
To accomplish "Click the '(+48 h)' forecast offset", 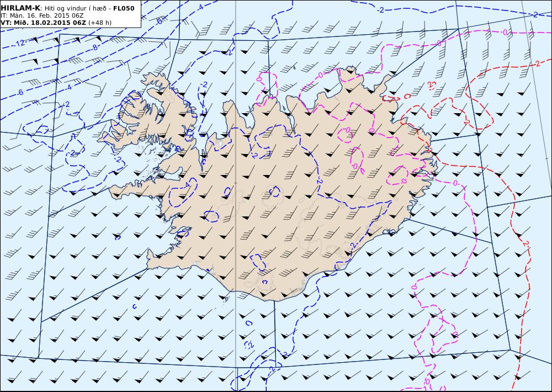I will [x=100, y=23].
